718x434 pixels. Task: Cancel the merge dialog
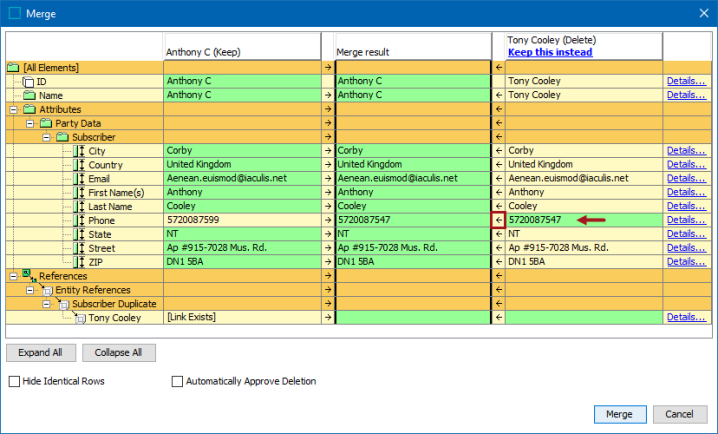pos(680,414)
